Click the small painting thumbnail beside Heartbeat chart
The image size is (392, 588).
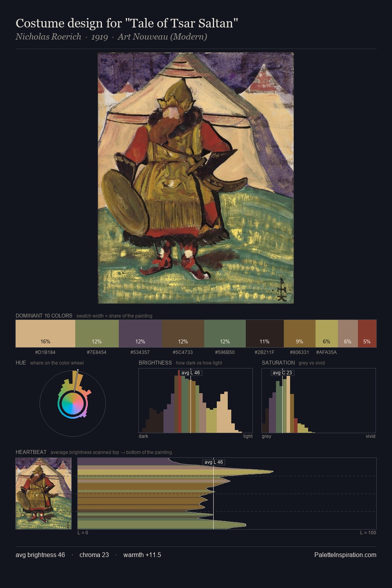(44, 494)
